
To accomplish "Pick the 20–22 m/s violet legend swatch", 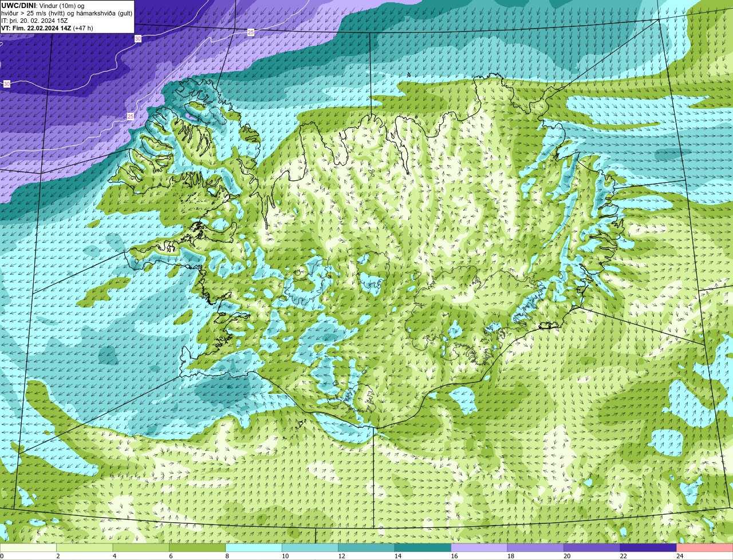I will click(592, 547).
